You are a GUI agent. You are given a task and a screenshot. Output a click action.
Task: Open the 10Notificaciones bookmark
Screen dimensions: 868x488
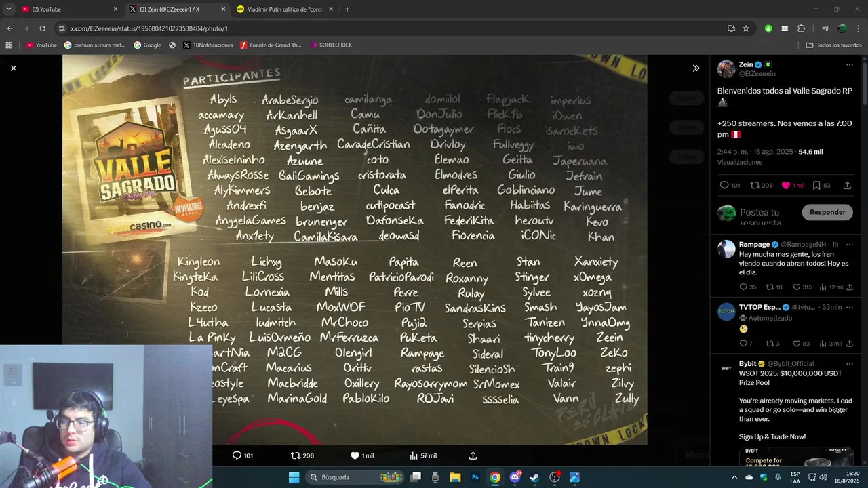pyautogui.click(x=208, y=45)
